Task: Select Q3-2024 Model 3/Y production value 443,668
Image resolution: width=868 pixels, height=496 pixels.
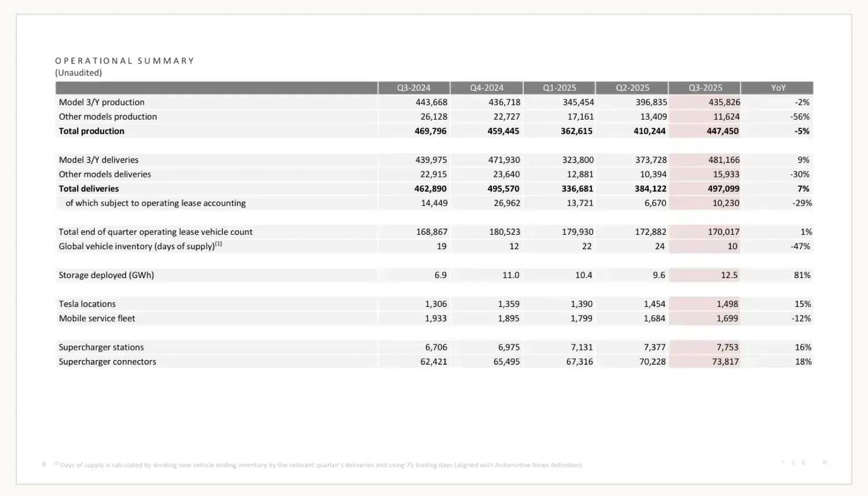Action: tap(431, 102)
